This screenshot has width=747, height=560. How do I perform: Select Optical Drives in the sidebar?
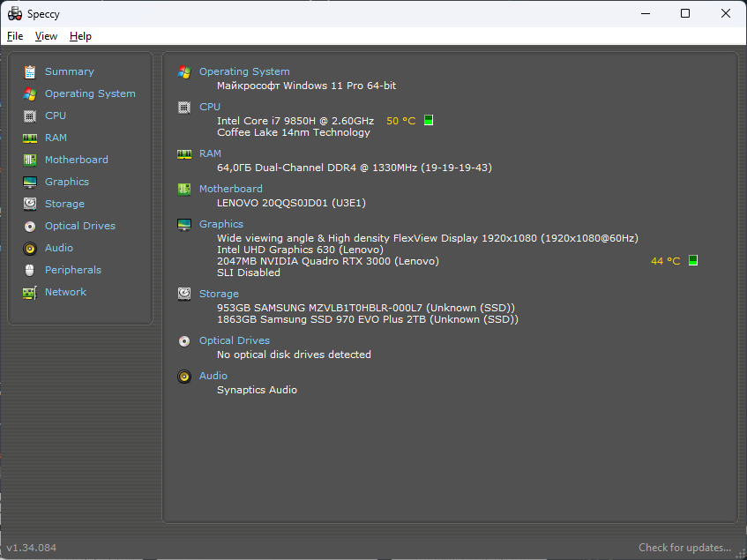pyautogui.click(x=80, y=226)
